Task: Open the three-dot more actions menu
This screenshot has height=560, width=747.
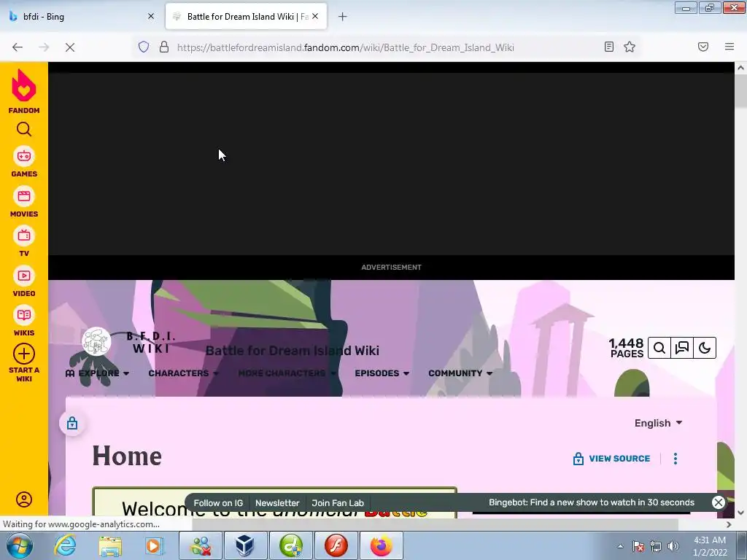Action: point(675,459)
